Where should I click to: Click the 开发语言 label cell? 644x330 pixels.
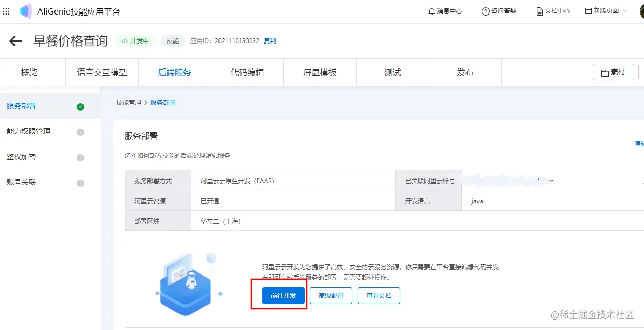[429, 201]
